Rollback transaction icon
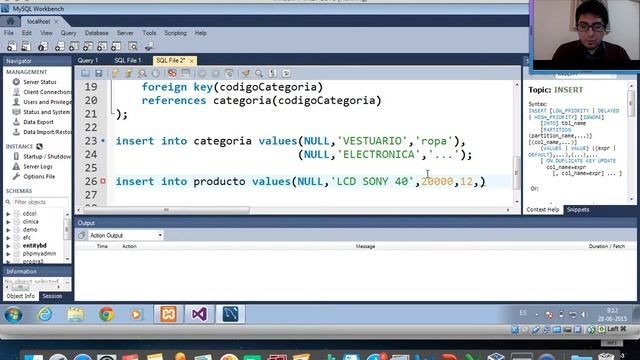This screenshot has height=360, width=640. [x=216, y=73]
